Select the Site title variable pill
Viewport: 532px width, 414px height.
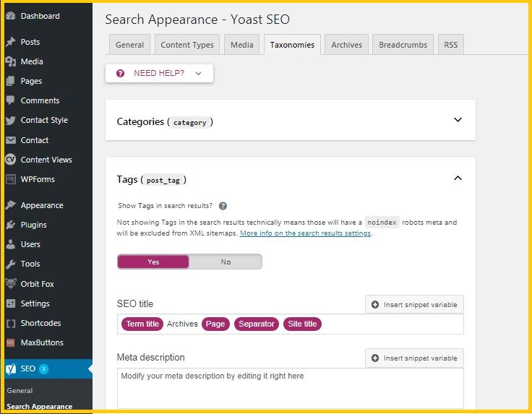click(302, 324)
